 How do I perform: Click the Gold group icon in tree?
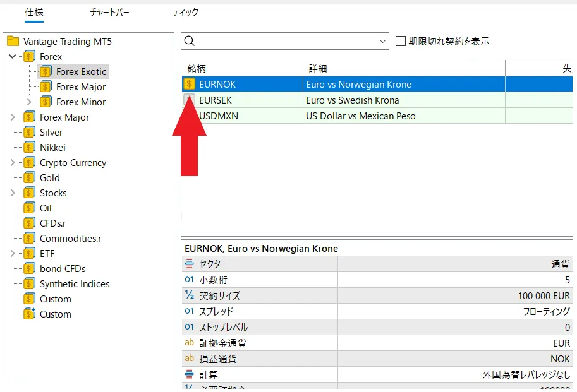click(x=29, y=178)
